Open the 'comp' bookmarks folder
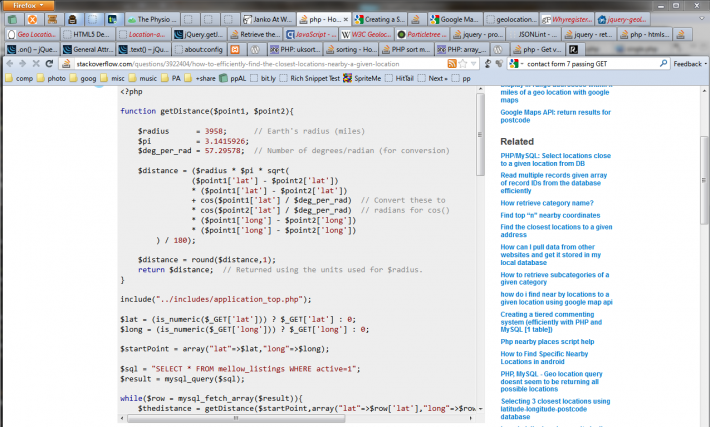Viewport: 710px width, 427px height. (19, 78)
